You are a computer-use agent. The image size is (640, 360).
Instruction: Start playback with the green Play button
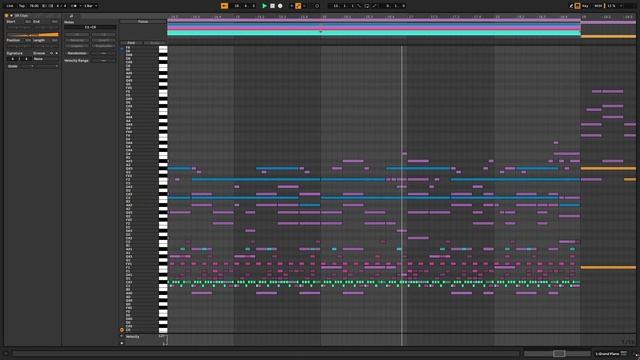(x=264, y=6)
